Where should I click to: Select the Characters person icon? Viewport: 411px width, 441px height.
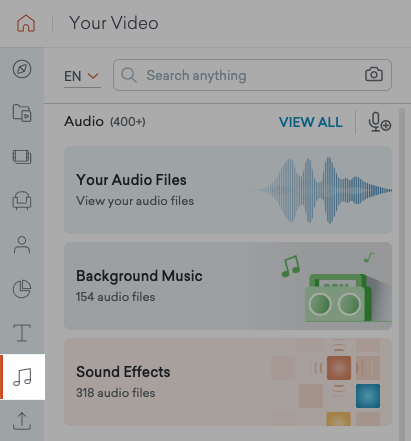coord(22,245)
